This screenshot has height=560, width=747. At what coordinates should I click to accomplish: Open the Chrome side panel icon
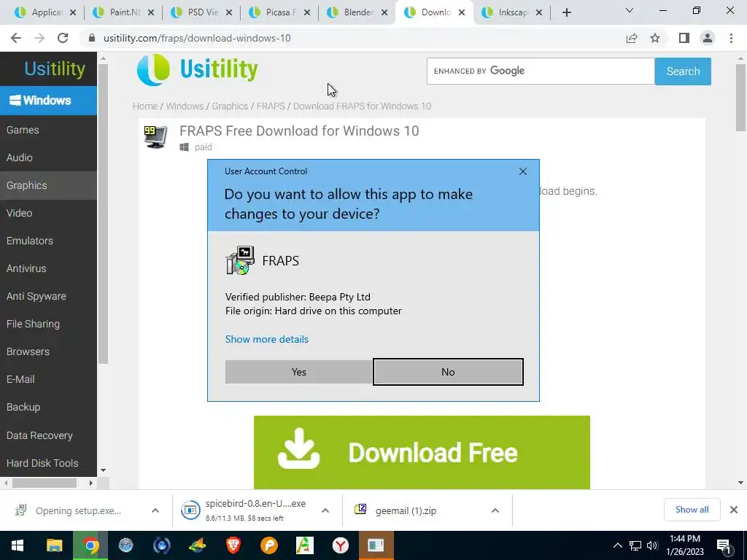[684, 38]
